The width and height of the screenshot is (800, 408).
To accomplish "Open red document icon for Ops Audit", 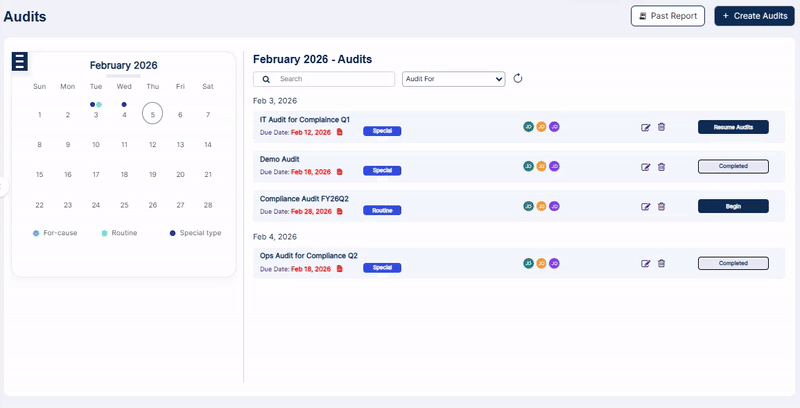I will click(340, 268).
